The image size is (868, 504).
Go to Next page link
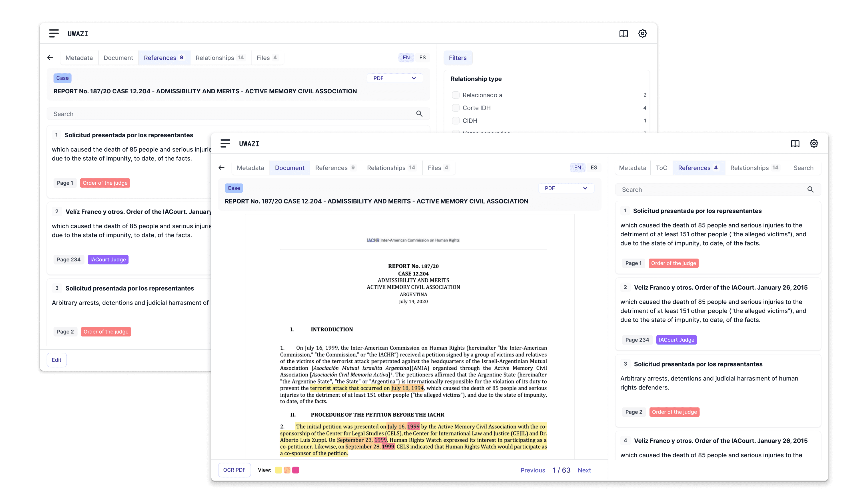click(584, 470)
